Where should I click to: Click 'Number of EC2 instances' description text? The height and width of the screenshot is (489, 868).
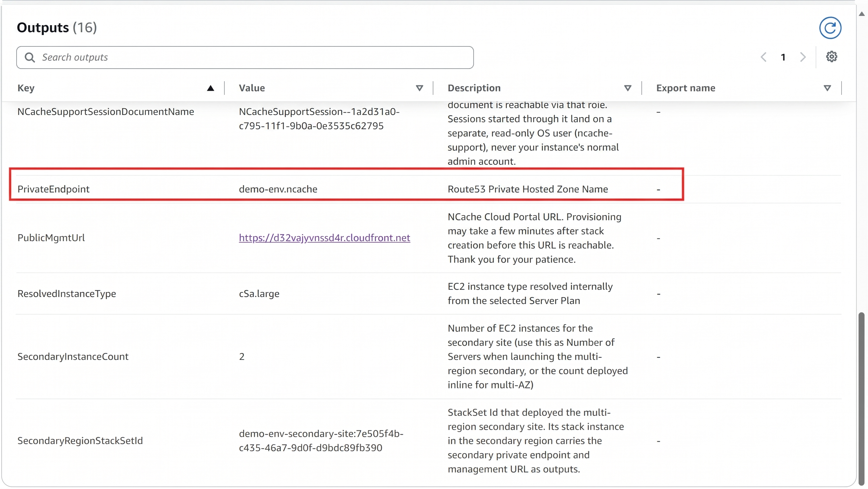pyautogui.click(x=537, y=357)
